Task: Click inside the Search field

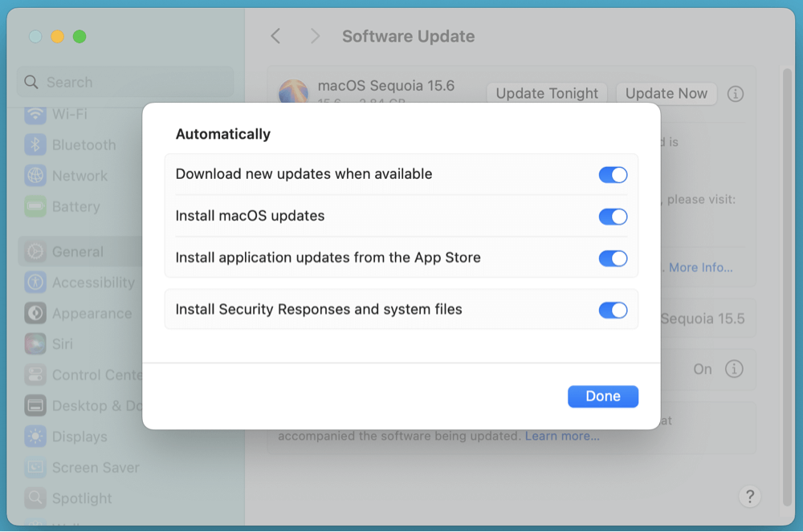Action: click(124, 82)
